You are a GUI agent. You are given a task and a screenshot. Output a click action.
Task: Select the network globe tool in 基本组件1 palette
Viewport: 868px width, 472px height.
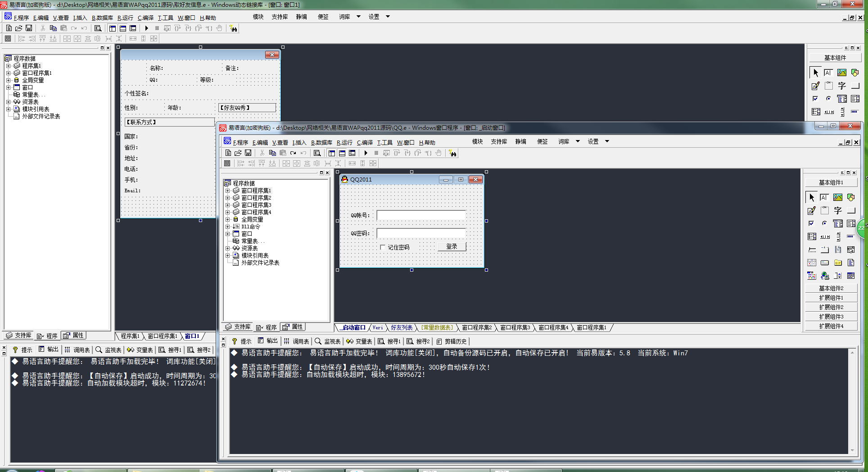824,276
